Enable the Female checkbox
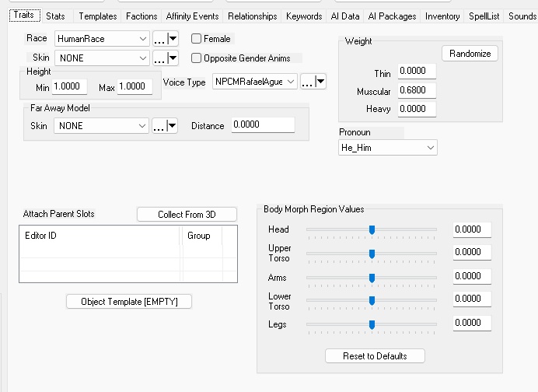 coord(197,39)
